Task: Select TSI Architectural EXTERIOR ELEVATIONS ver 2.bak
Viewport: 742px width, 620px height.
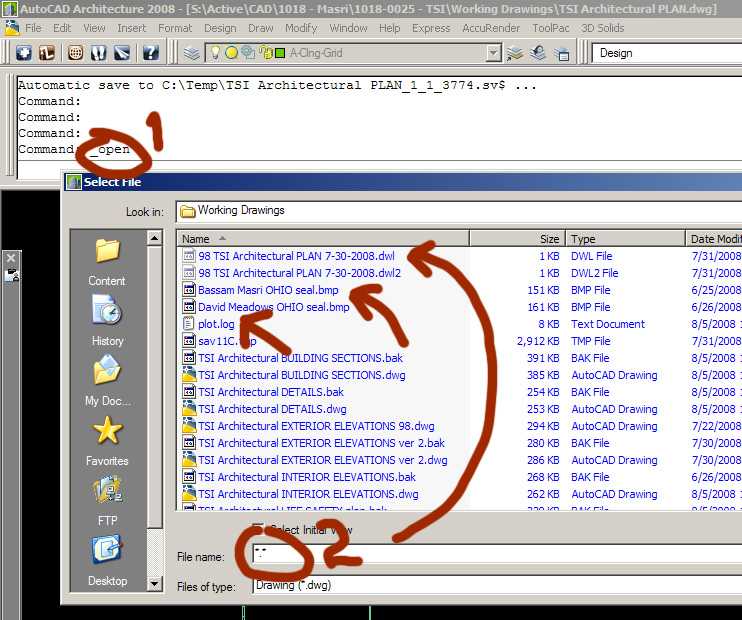Action: (314, 443)
